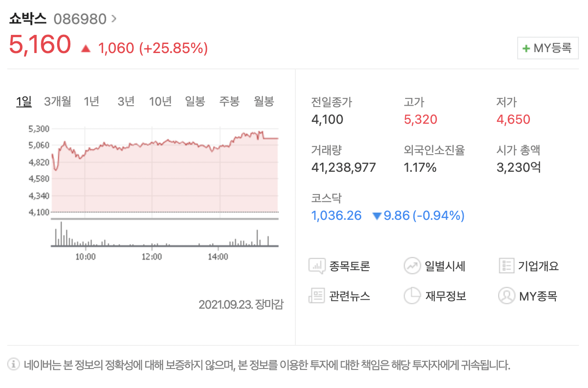
Task: Switch to the 3개월 chart tab
Action: (x=58, y=102)
